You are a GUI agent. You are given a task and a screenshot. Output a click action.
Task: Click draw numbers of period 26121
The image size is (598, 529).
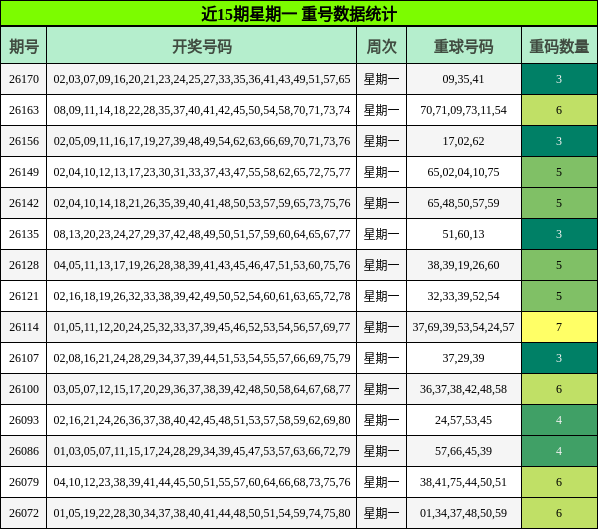pos(202,296)
